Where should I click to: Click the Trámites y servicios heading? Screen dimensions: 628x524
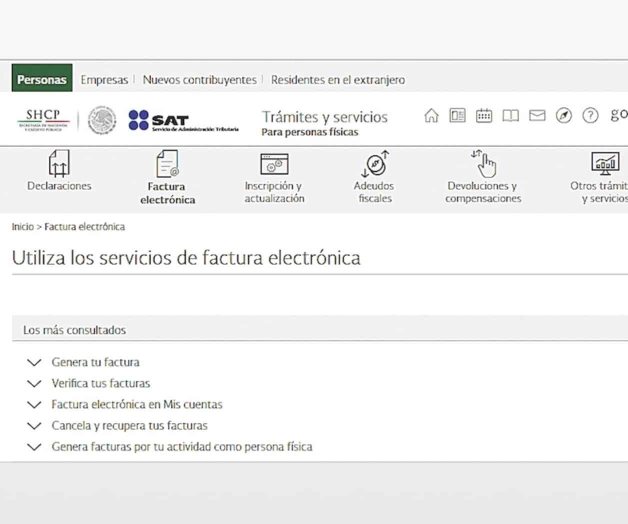click(x=325, y=117)
